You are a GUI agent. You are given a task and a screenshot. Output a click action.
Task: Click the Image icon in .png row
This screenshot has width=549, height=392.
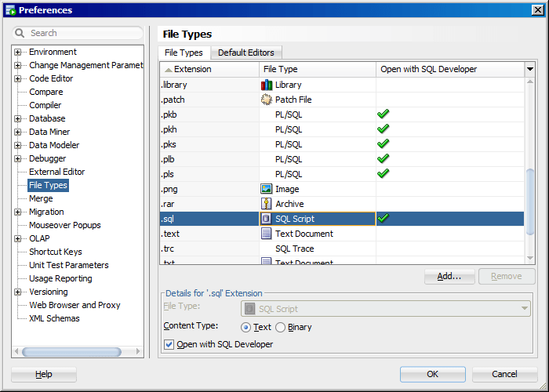point(267,189)
